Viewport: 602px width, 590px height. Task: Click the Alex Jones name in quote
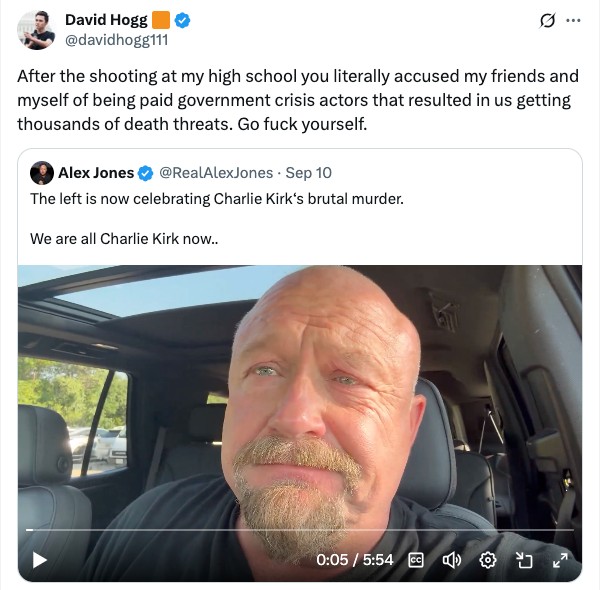(x=95, y=173)
